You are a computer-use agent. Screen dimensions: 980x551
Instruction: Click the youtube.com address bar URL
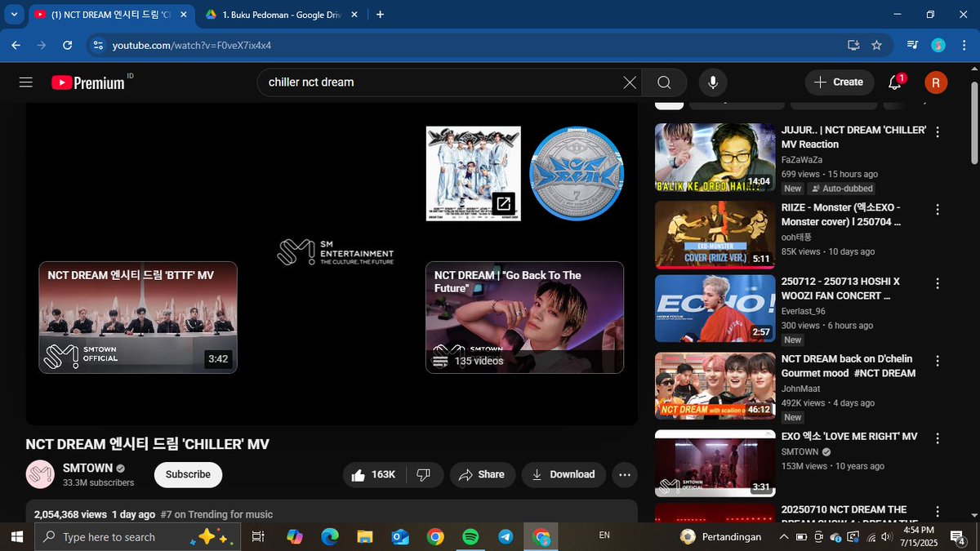coord(192,45)
